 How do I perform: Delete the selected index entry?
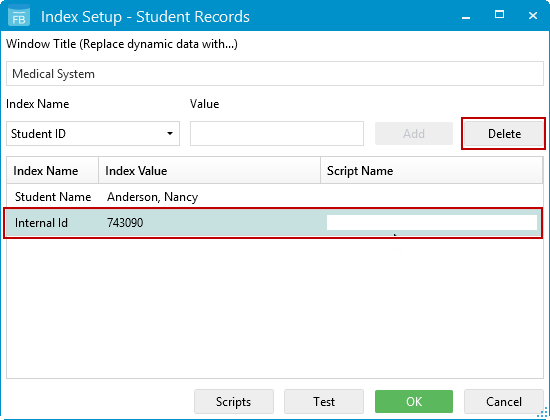coord(504,134)
